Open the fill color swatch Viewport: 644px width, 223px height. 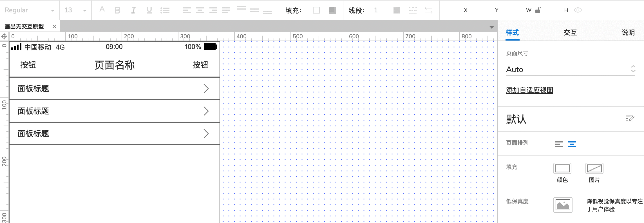316,10
